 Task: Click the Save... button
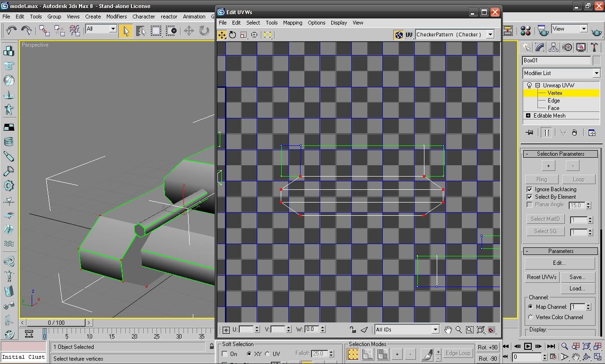pos(578,277)
